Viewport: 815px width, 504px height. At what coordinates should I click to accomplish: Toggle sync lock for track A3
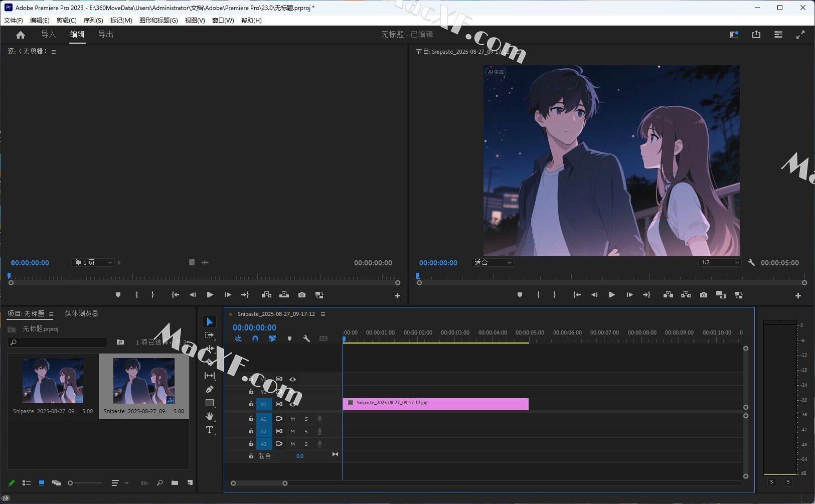click(x=279, y=444)
